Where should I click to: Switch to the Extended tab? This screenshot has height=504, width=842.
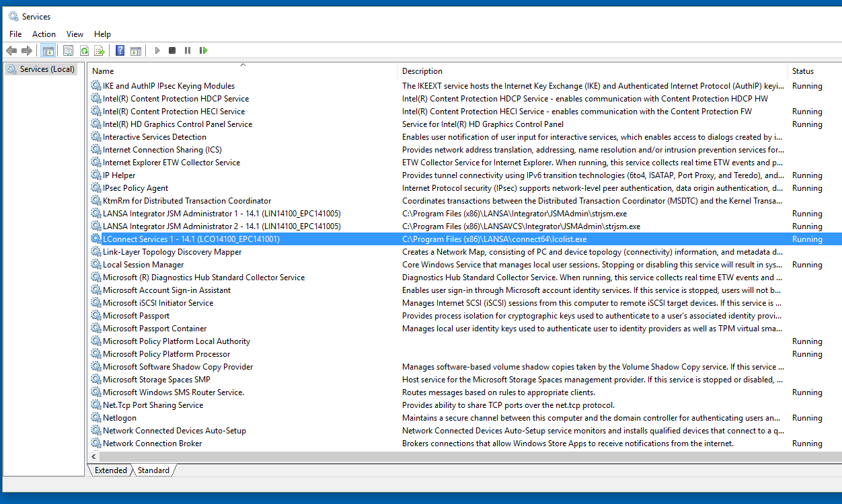point(111,470)
